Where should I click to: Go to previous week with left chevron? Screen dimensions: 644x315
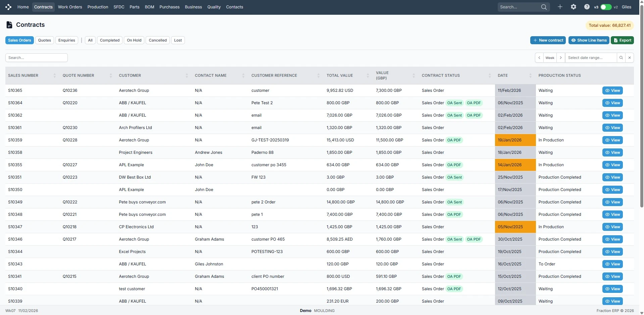(539, 58)
